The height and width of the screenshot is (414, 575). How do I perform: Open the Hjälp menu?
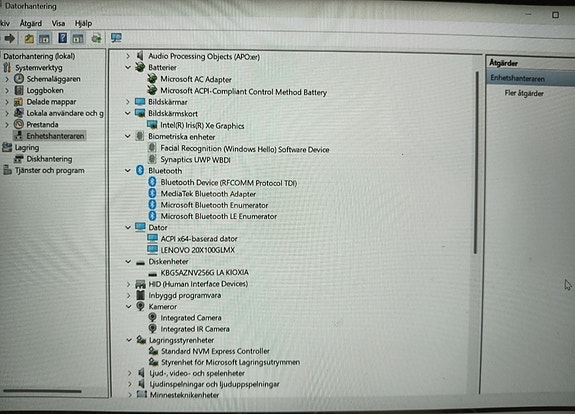tap(83, 23)
